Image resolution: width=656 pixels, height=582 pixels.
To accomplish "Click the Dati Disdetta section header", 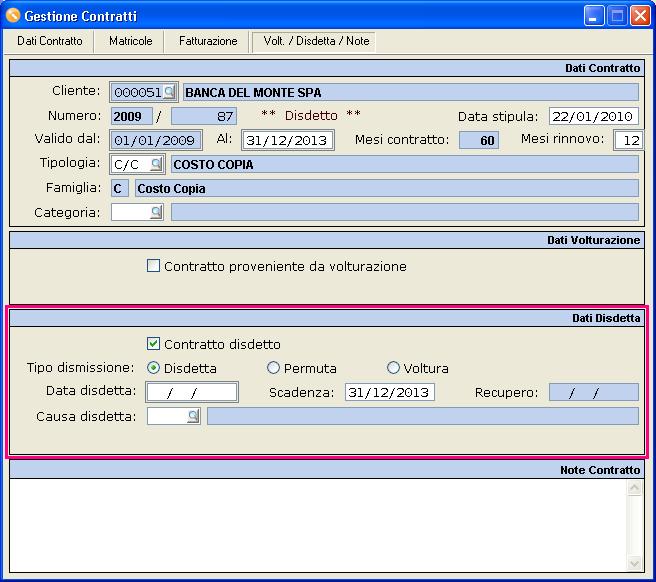I will (x=327, y=318).
